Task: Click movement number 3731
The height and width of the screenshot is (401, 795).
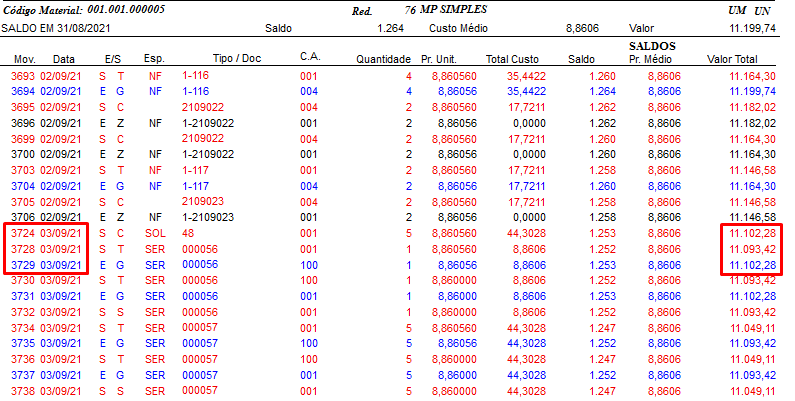Action: (23, 296)
